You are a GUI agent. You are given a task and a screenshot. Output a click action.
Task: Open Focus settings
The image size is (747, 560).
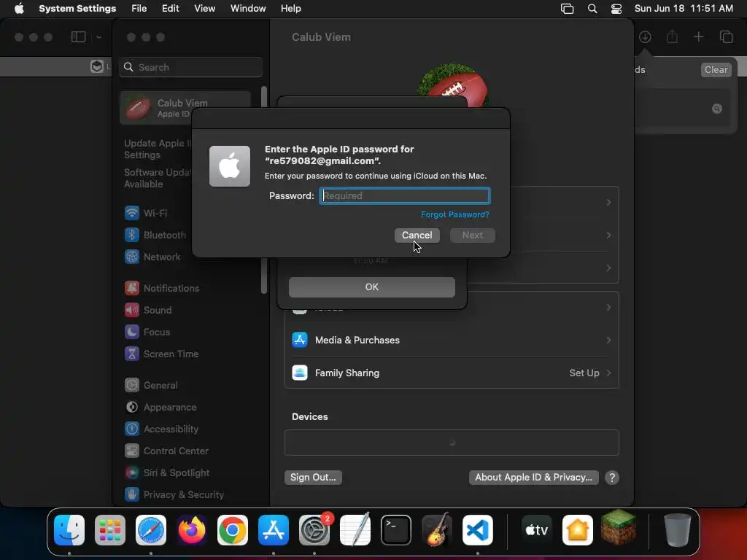tap(147, 332)
